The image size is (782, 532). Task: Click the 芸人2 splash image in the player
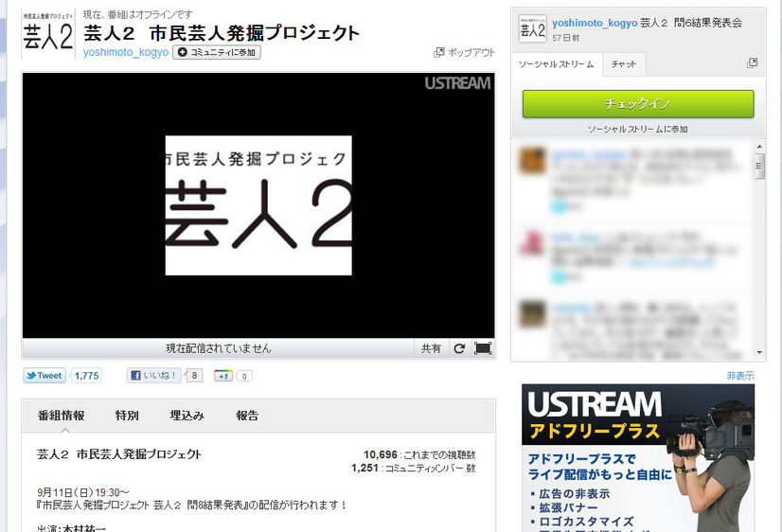click(x=258, y=205)
